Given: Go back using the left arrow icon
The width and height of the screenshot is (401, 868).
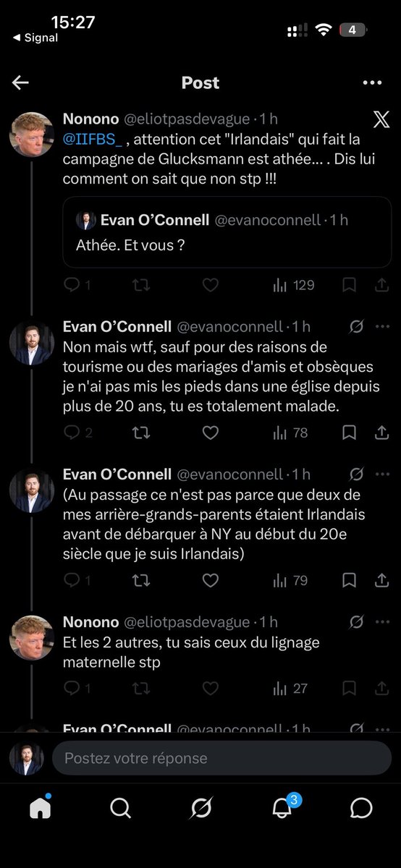Looking at the screenshot, I should pyautogui.click(x=20, y=82).
